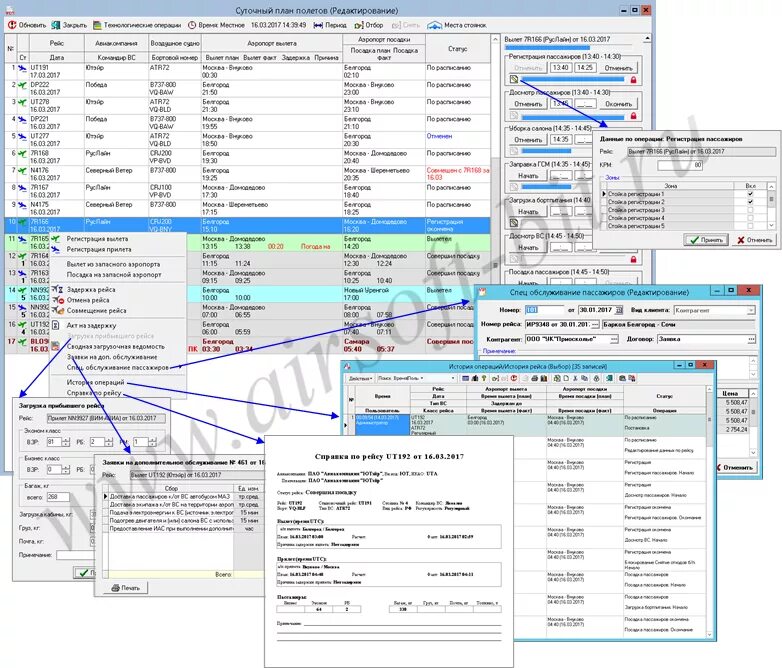The image size is (782, 668).
Task: Click the Время Местное clock icon
Action: [x=192, y=25]
